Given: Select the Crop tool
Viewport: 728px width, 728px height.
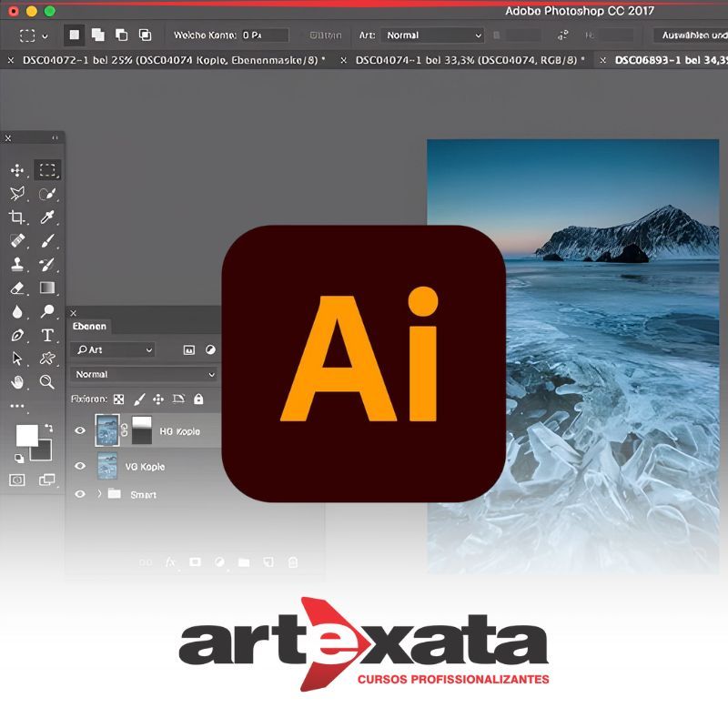Looking at the screenshot, I should 17,217.
